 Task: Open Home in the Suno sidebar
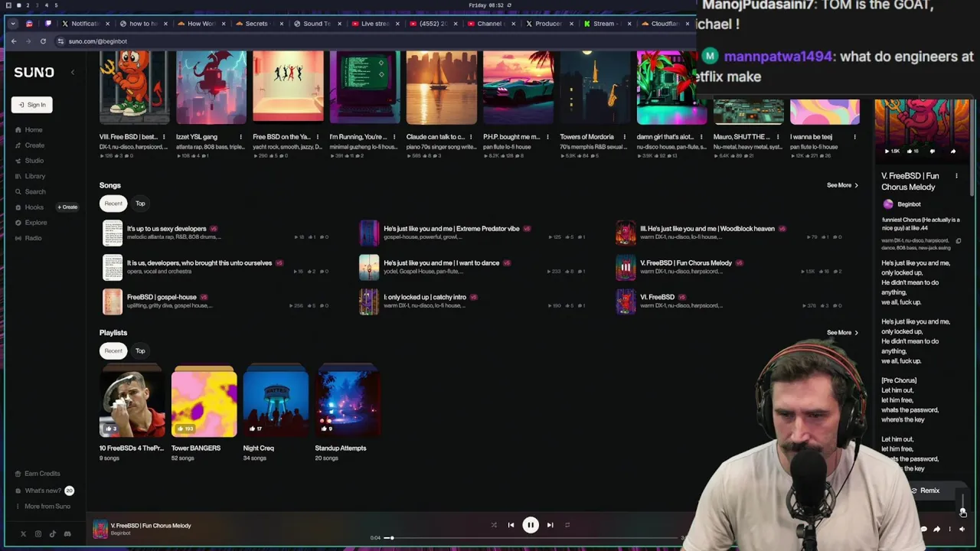(x=28, y=130)
